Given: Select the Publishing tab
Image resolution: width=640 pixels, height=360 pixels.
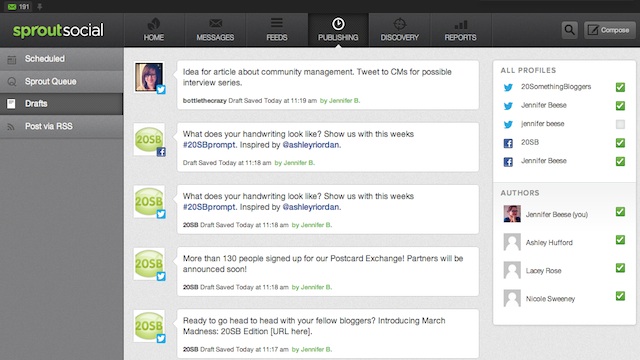Looking at the screenshot, I should [338, 30].
